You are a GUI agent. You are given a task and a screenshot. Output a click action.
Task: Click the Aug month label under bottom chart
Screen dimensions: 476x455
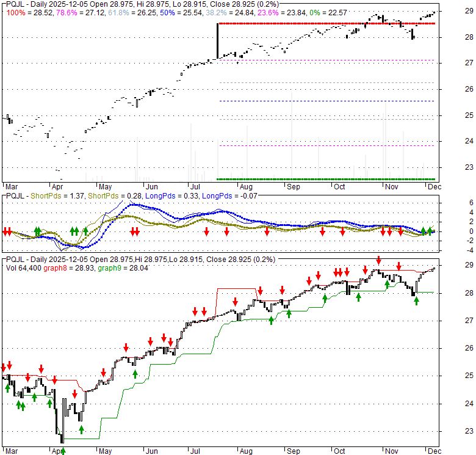click(x=246, y=451)
